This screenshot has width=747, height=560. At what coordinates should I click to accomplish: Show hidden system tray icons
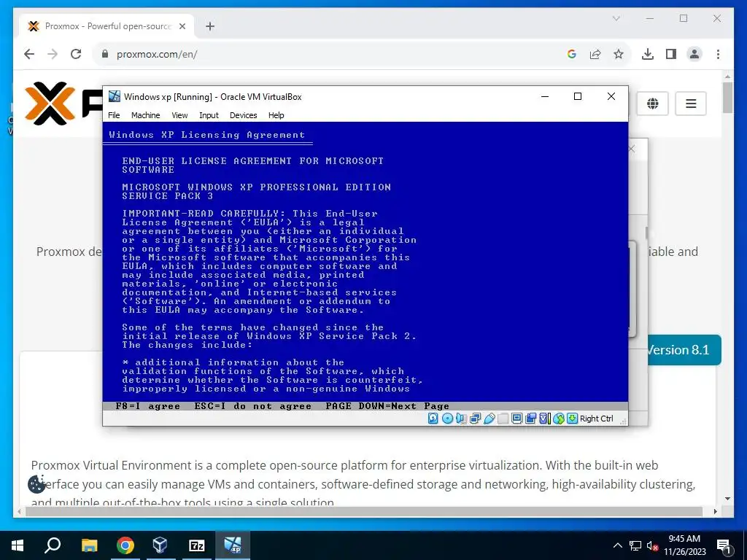617,545
